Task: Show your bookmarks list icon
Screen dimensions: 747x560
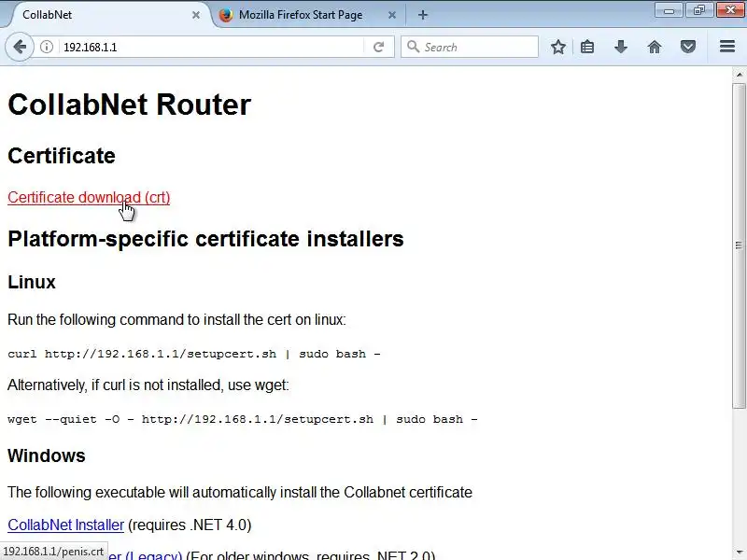Action: (587, 47)
